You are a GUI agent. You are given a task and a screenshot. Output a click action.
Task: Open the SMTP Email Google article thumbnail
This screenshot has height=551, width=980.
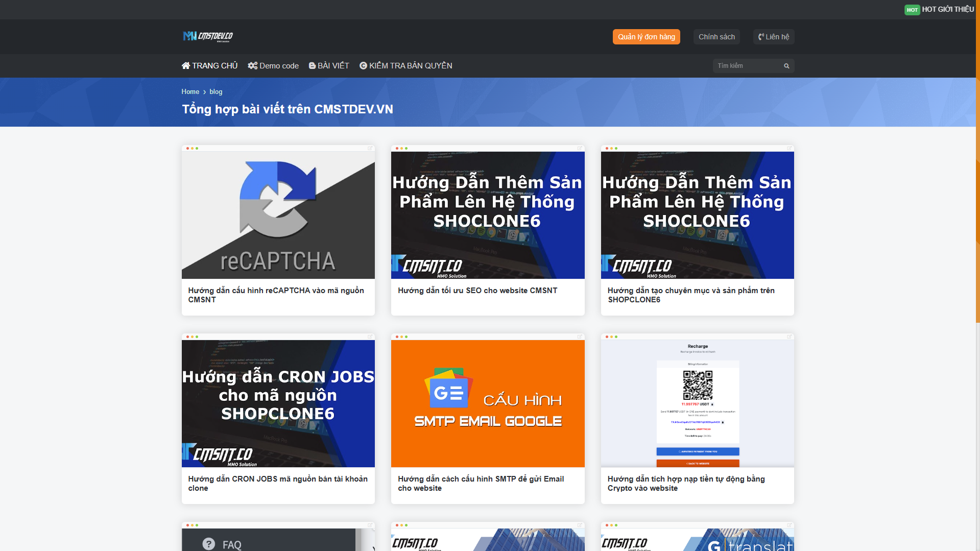click(x=487, y=403)
